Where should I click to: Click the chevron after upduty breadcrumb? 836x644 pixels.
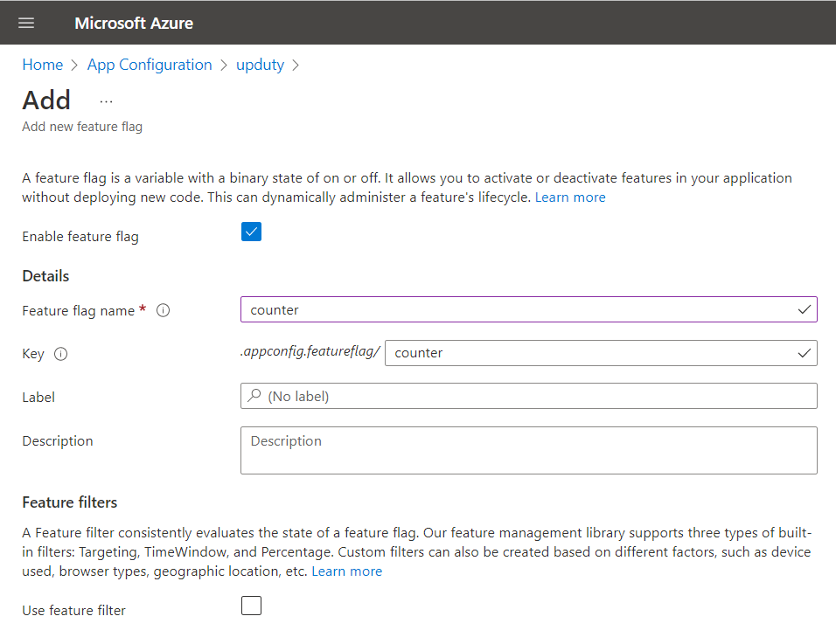(x=296, y=66)
